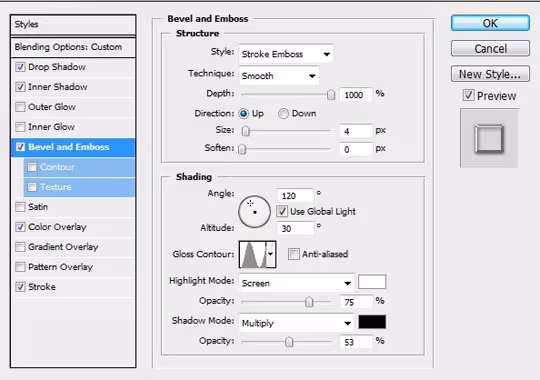
Task: Select the Drop Shadow style label
Action: (57, 67)
